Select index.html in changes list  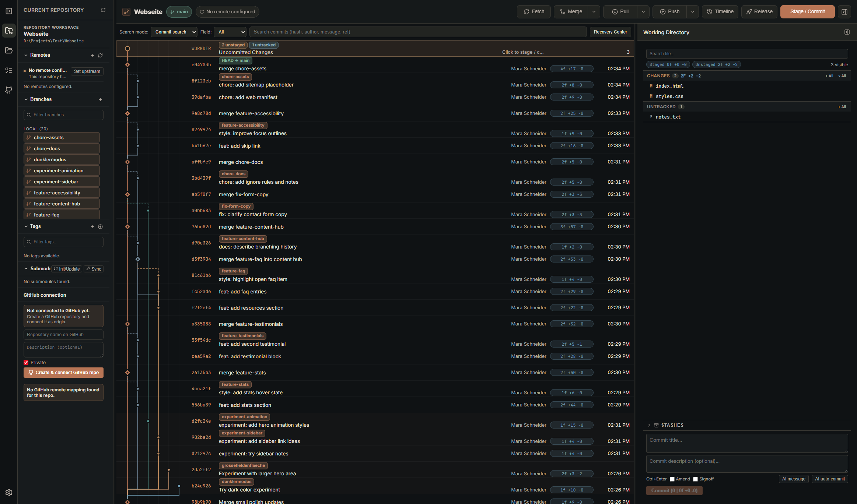click(747, 86)
